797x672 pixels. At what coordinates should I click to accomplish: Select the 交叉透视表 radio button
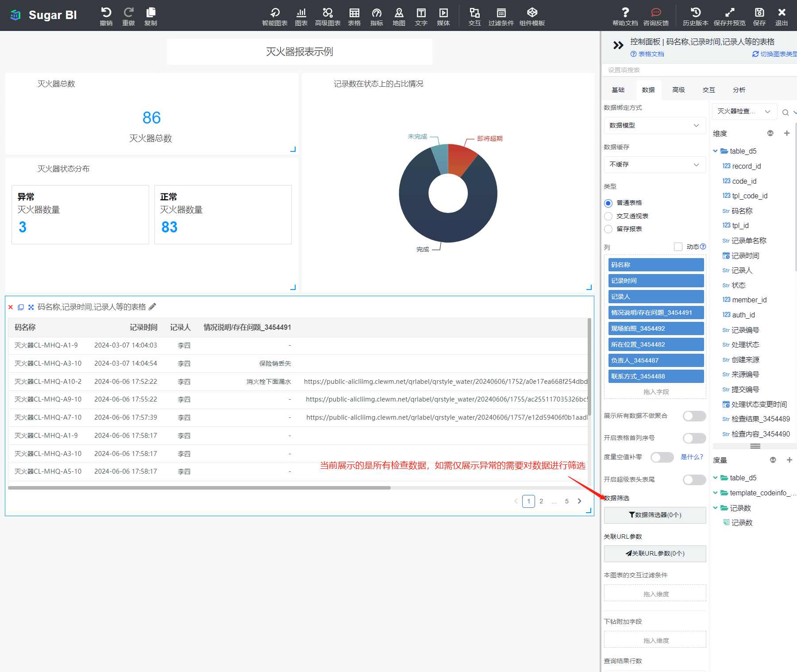(608, 216)
